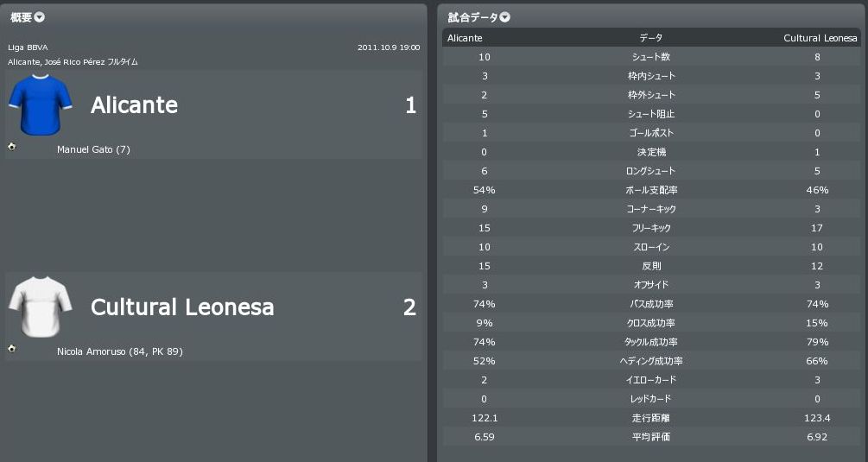
Task: Open the Alicante team name link
Action: (x=134, y=105)
